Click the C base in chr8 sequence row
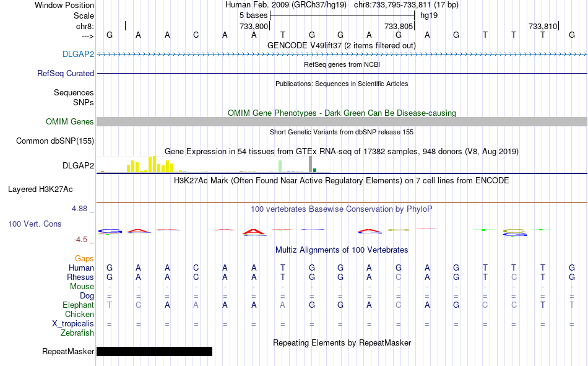This screenshot has width=588, height=366. point(196,35)
